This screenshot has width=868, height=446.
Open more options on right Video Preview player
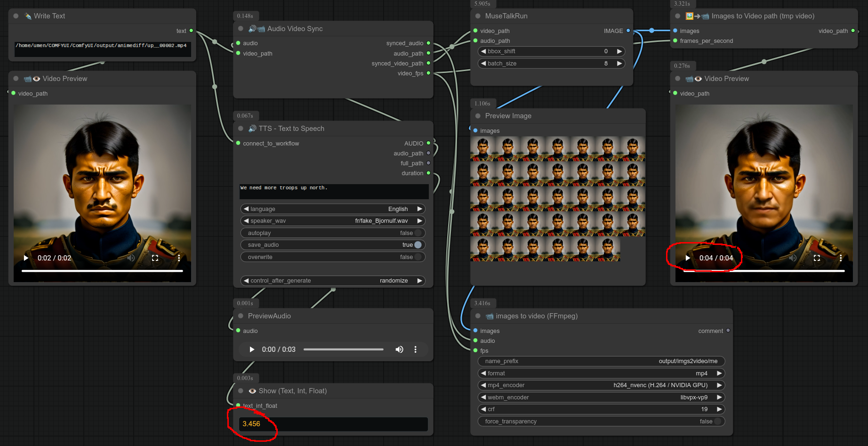coord(840,258)
